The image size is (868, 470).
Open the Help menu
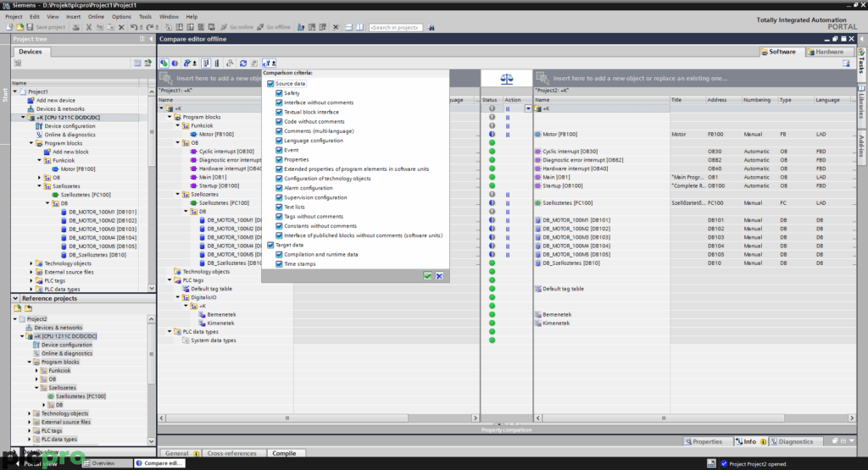[x=192, y=17]
